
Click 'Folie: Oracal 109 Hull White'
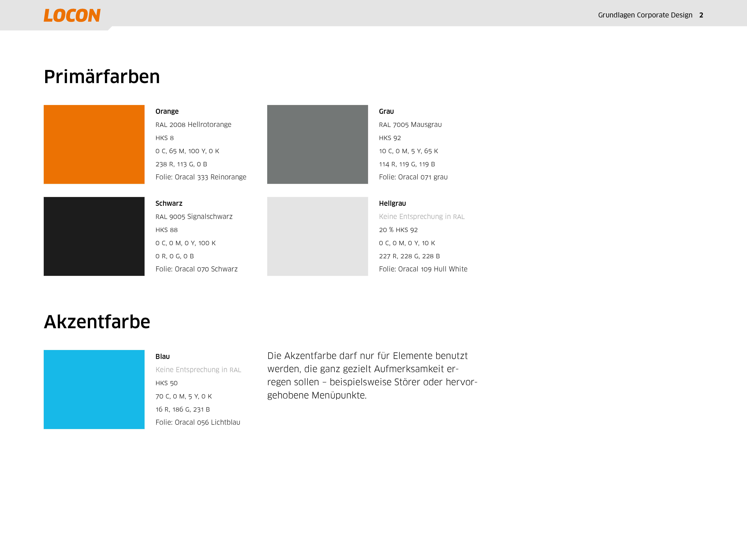[x=423, y=269]
